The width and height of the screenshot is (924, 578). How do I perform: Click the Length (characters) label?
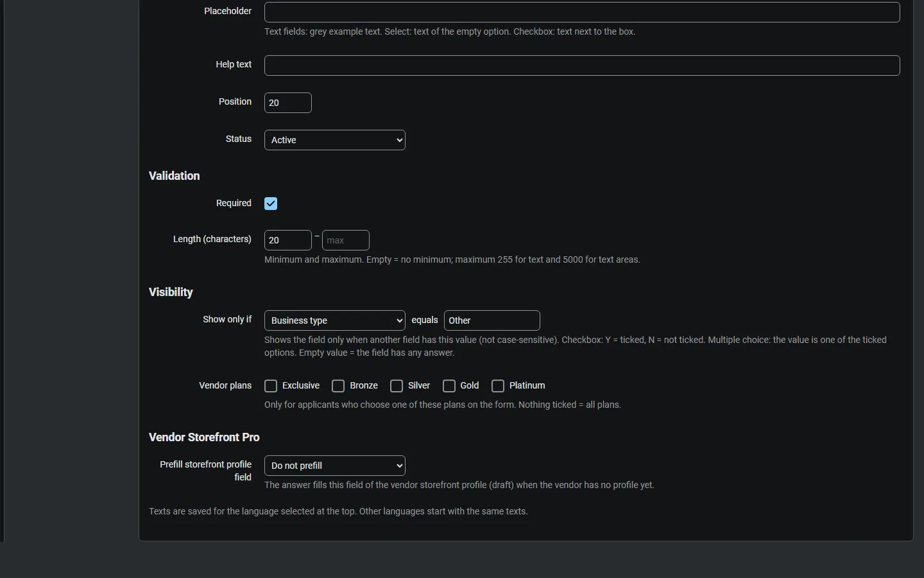coord(212,239)
